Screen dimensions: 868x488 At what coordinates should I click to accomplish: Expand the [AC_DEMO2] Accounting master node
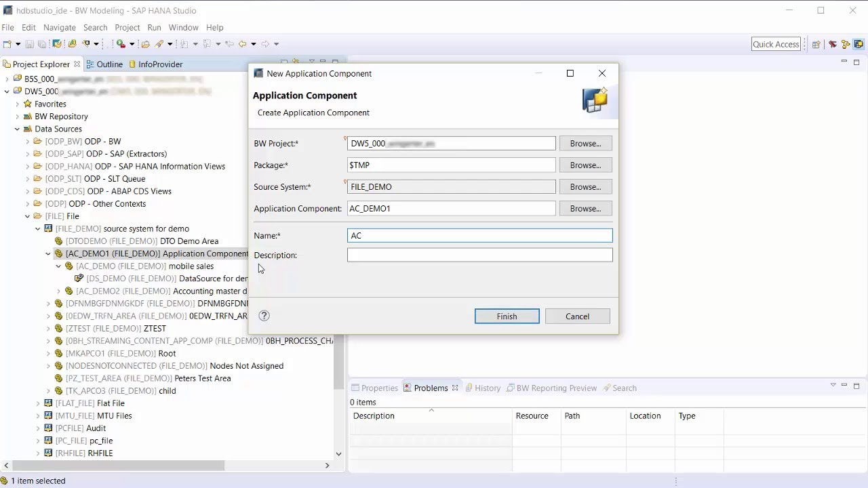58,291
